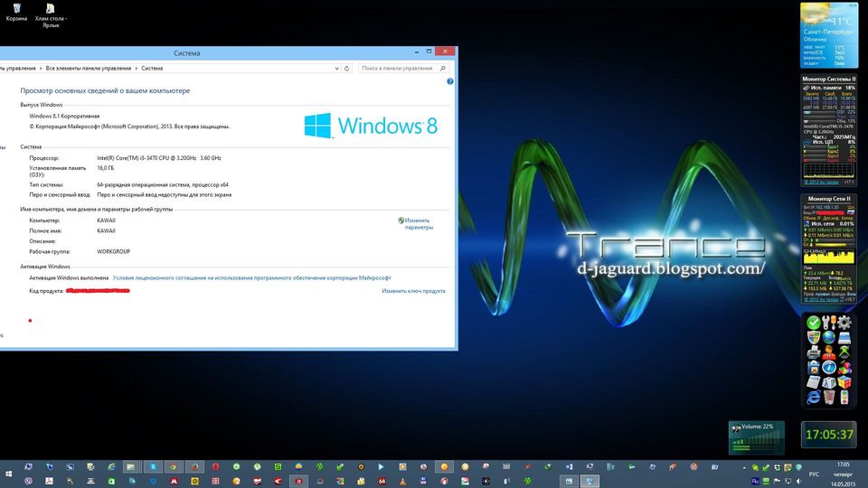This screenshot has height=488, width=868.
Task: Open the red 64 taskbar icon
Action: 382,481
